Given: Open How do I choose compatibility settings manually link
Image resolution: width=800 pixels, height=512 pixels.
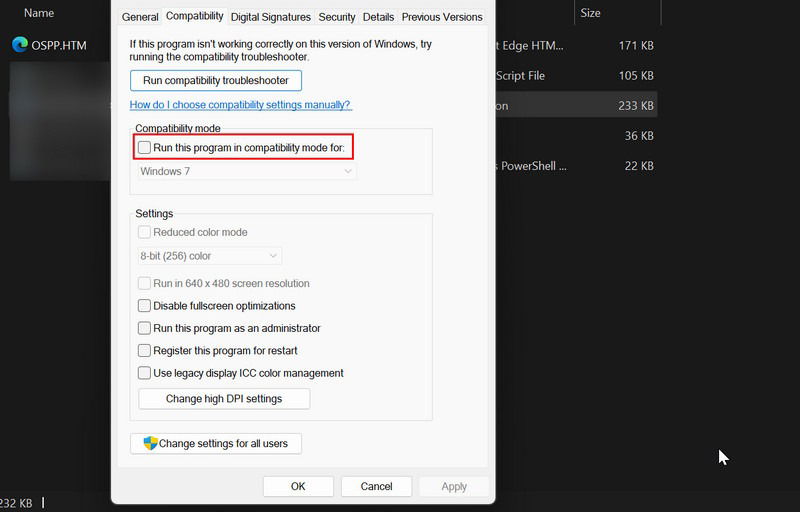Looking at the screenshot, I should 240,105.
